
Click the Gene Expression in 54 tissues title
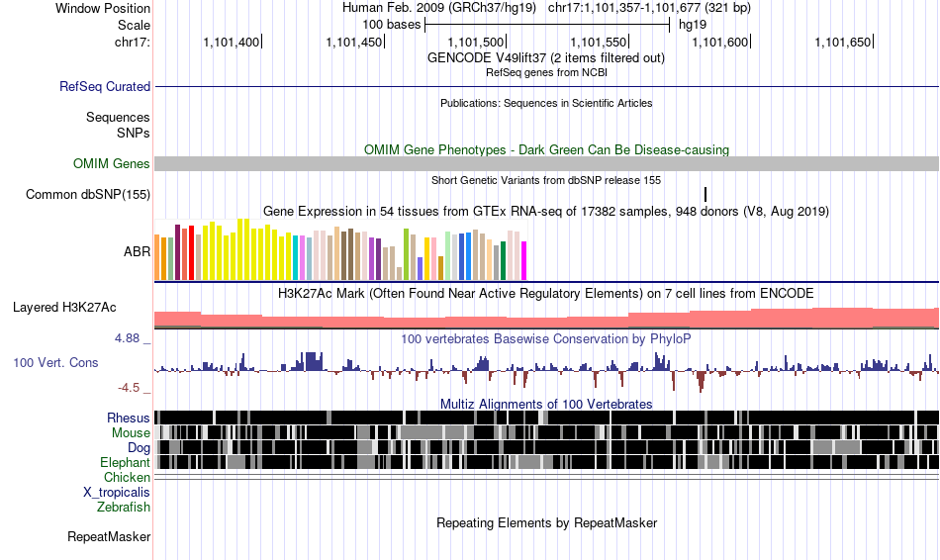point(546,211)
